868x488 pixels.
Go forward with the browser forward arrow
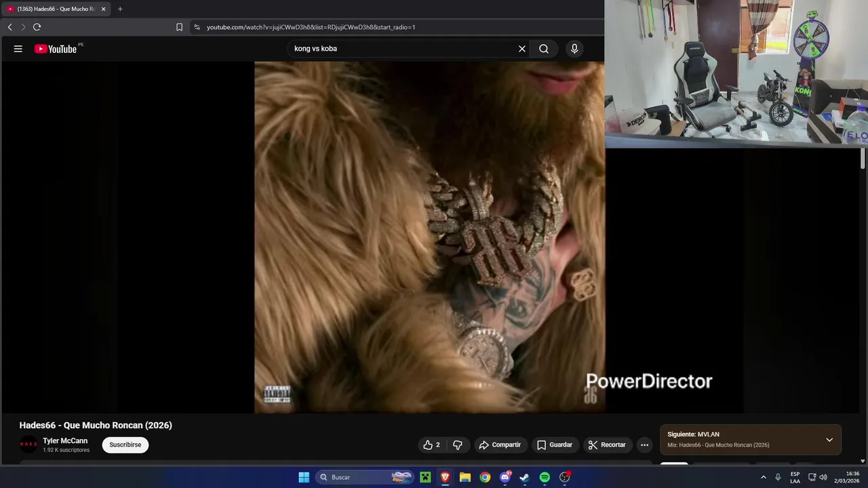[x=23, y=27]
